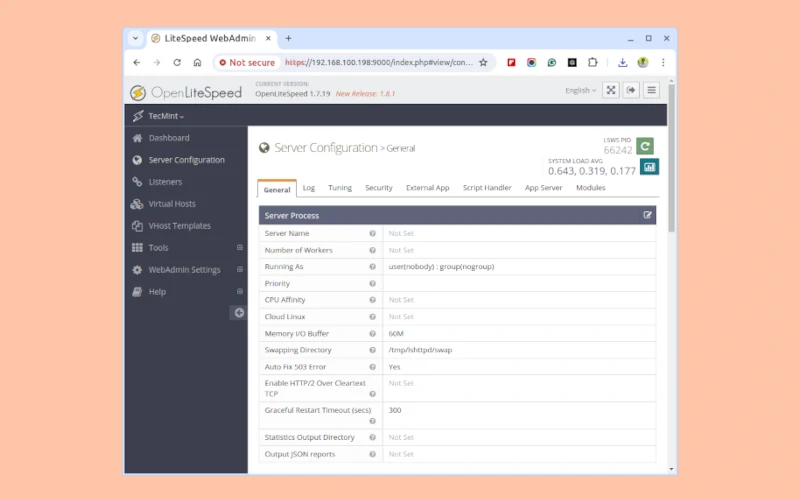The width and height of the screenshot is (800, 500).
Task: Show help for Enable HTTP/2 Over Cleartext TCP
Action: 372,394
